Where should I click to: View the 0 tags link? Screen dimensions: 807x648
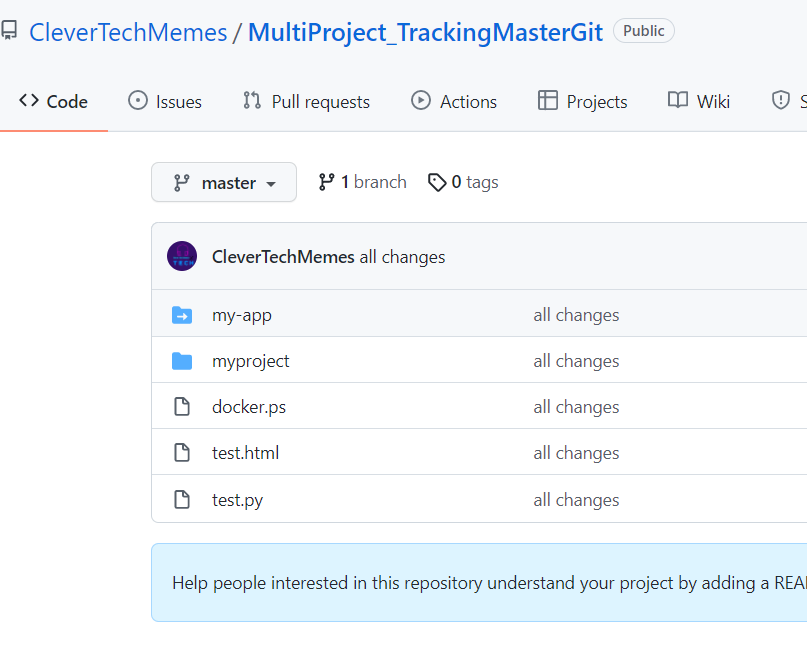coord(463,182)
